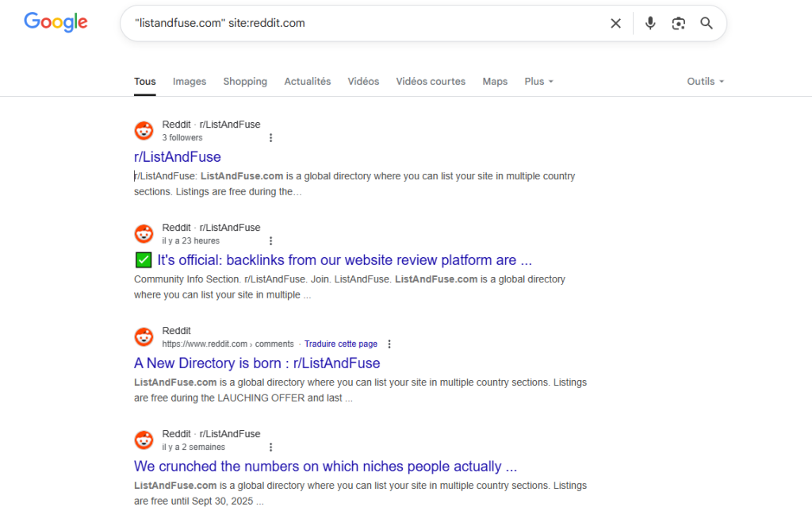Image resolution: width=812 pixels, height=515 pixels.
Task: Switch to Images tab
Action: [x=190, y=82]
